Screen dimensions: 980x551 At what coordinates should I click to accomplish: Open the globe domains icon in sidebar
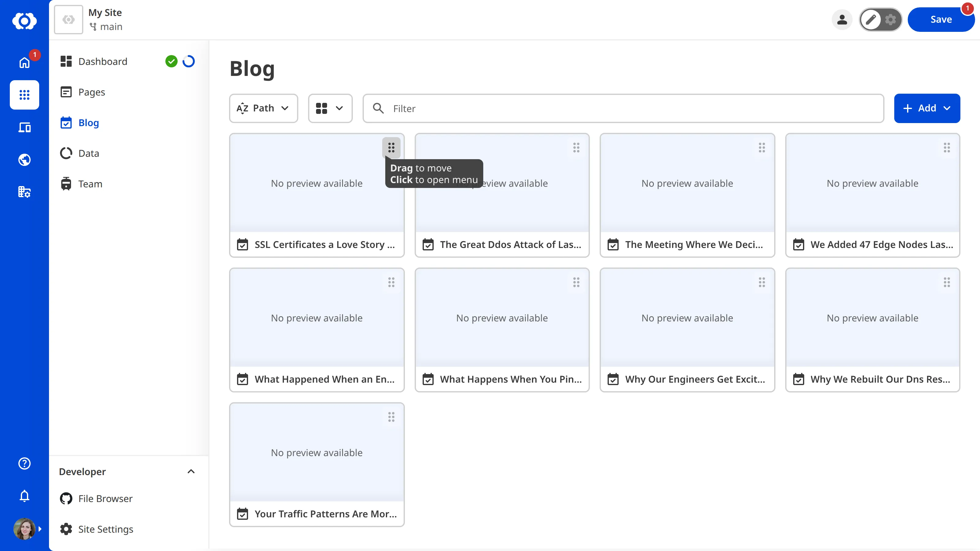[x=24, y=160]
